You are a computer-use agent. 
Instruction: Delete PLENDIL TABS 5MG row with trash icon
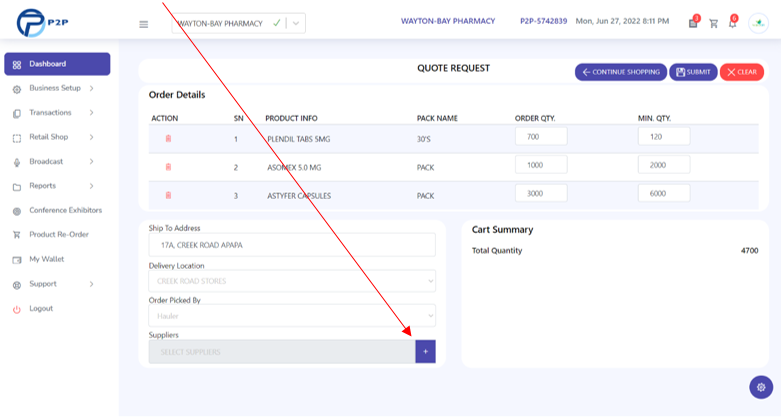(168, 138)
